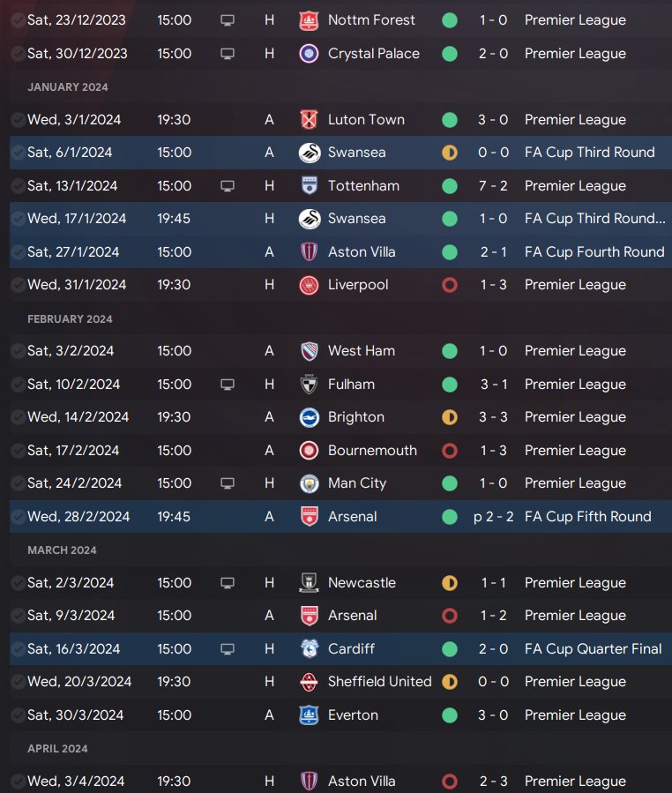
Task: Open the Newcastle team name link
Action: pyautogui.click(x=362, y=583)
